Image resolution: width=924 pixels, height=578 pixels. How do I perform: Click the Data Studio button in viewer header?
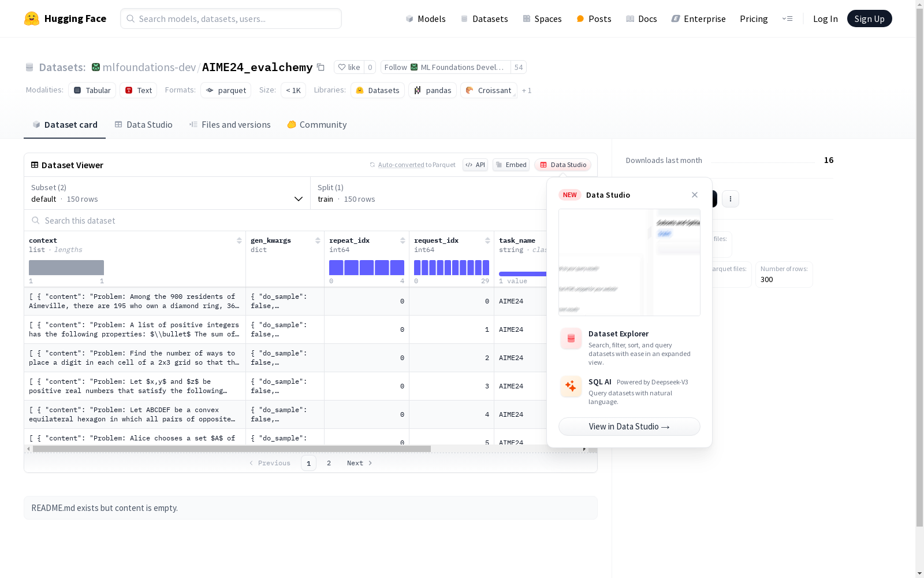coord(562,165)
